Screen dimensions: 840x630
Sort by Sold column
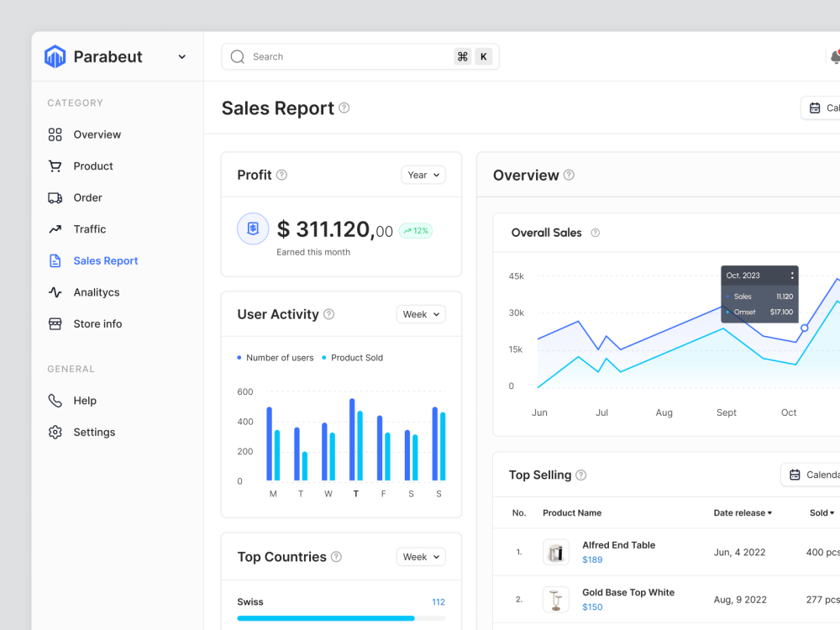tap(822, 513)
